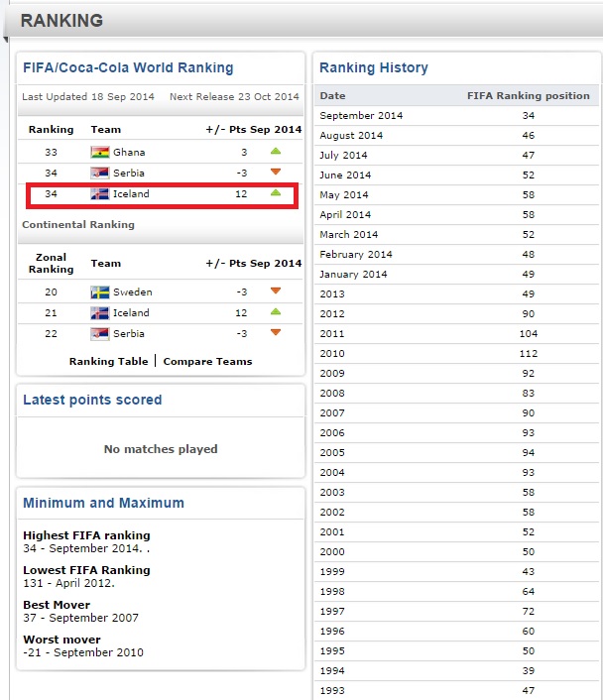This screenshot has width=603, height=700.
Task: Click the Latest points scored heading
Action: click(92, 401)
